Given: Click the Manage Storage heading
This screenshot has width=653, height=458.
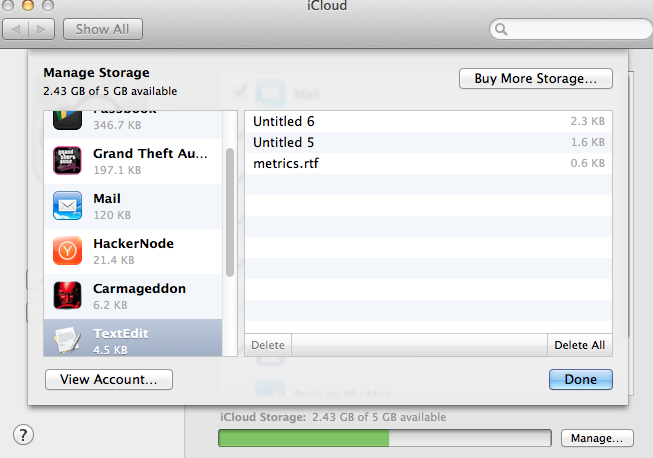Looking at the screenshot, I should point(96,72).
